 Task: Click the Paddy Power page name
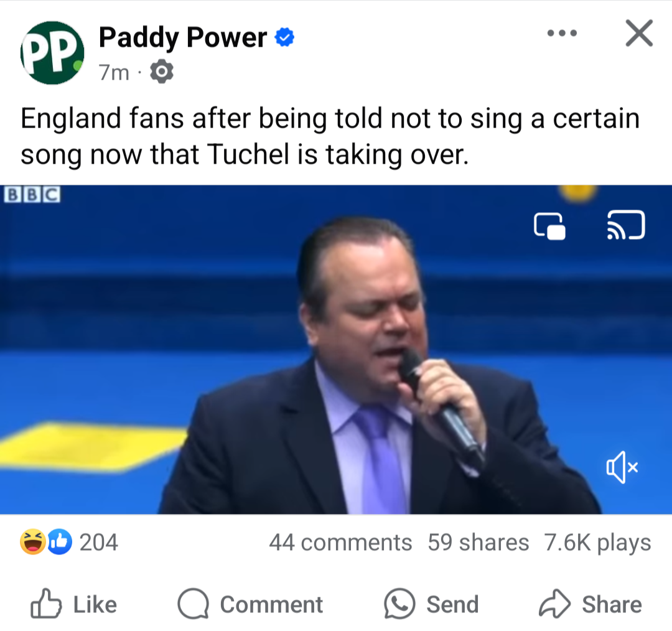tap(183, 39)
